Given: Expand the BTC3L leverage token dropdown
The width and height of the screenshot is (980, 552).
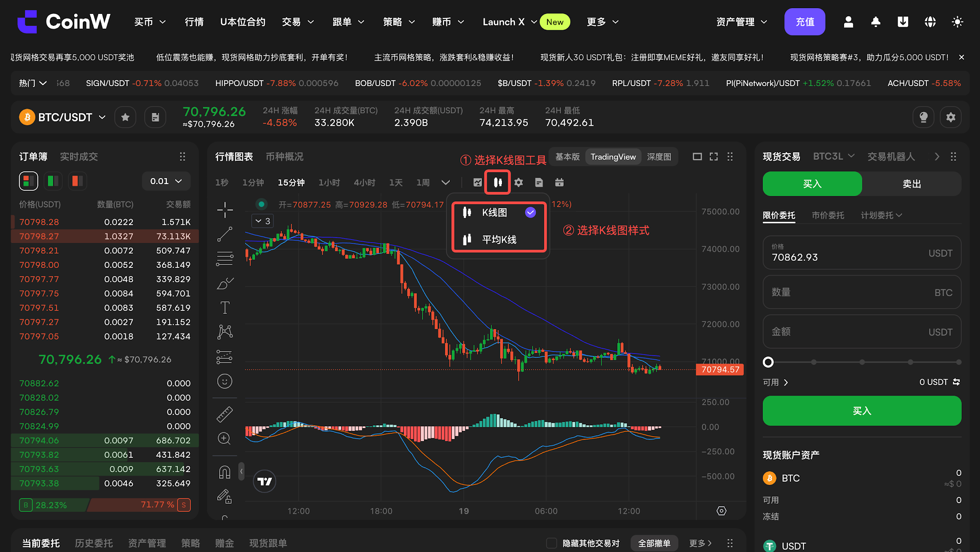Looking at the screenshot, I should click(x=834, y=156).
